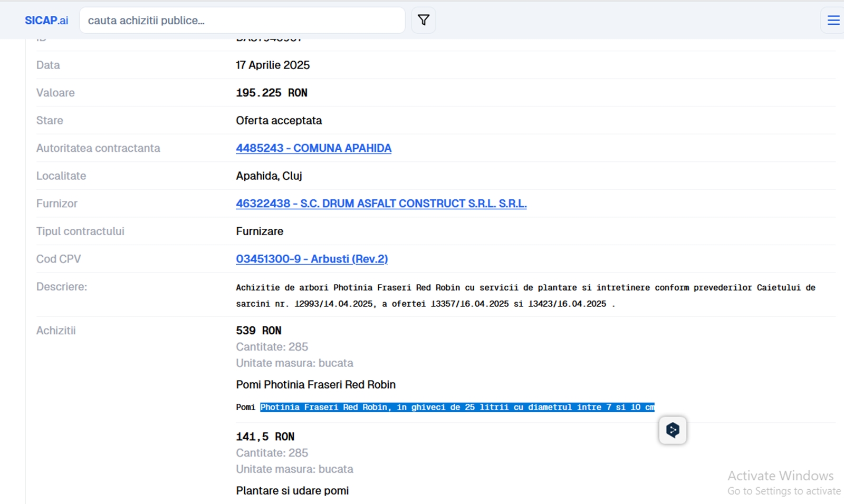The image size is (844, 504).
Task: Click the 'Plantare si udare pomi' item title
Action: click(292, 490)
